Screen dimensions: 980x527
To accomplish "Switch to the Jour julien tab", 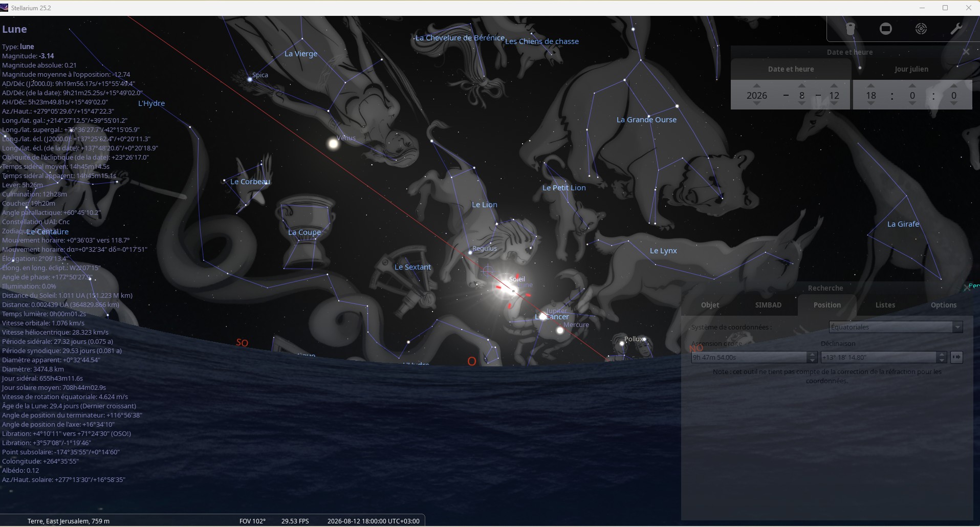I will (911, 69).
